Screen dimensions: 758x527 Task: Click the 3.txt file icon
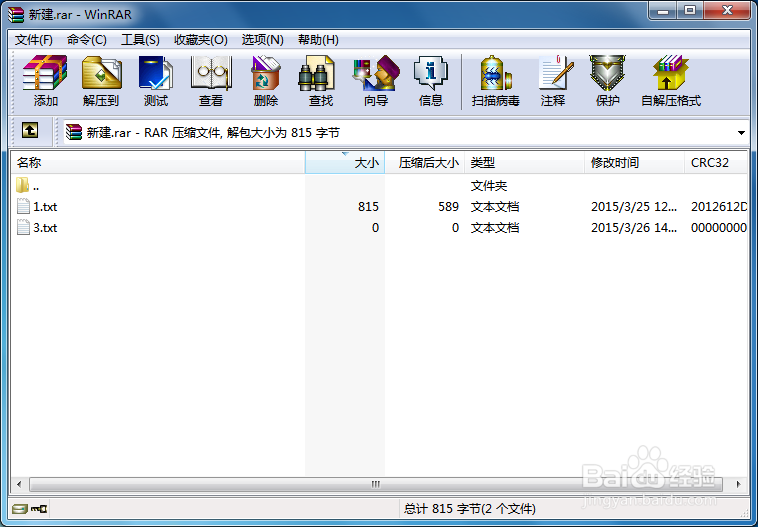point(23,227)
